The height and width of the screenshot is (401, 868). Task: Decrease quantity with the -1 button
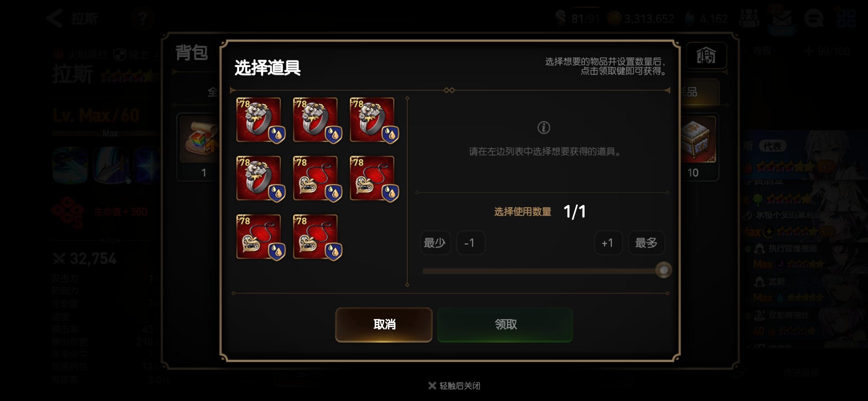[x=471, y=243]
